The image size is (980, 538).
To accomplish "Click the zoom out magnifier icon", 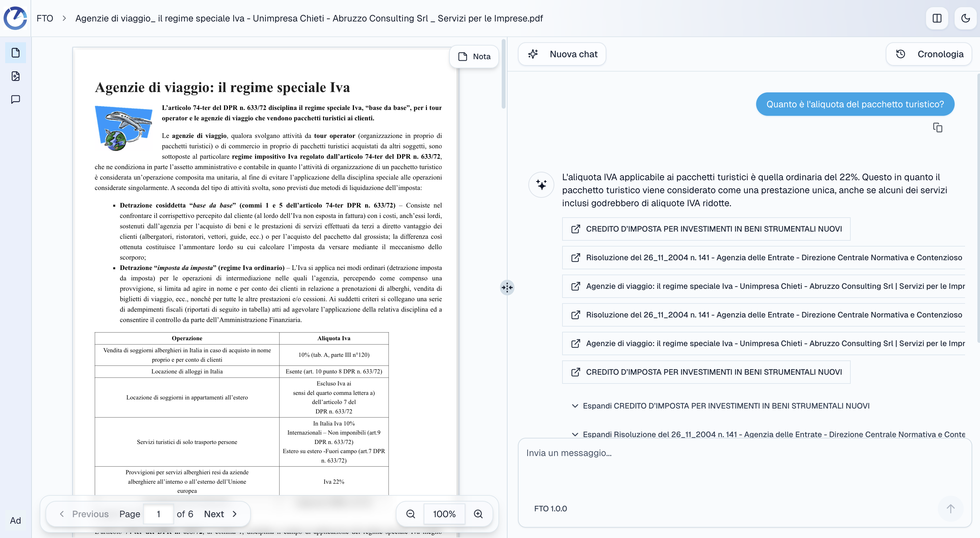I will (410, 514).
